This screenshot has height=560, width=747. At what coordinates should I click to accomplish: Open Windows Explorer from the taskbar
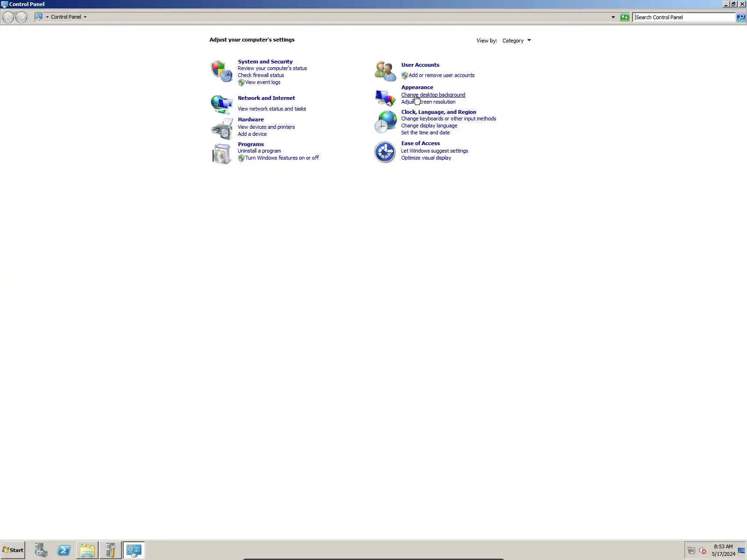click(x=87, y=550)
